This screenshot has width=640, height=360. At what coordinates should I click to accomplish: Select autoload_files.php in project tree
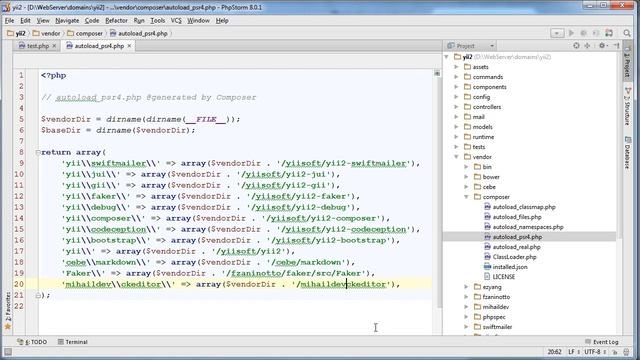point(517,217)
